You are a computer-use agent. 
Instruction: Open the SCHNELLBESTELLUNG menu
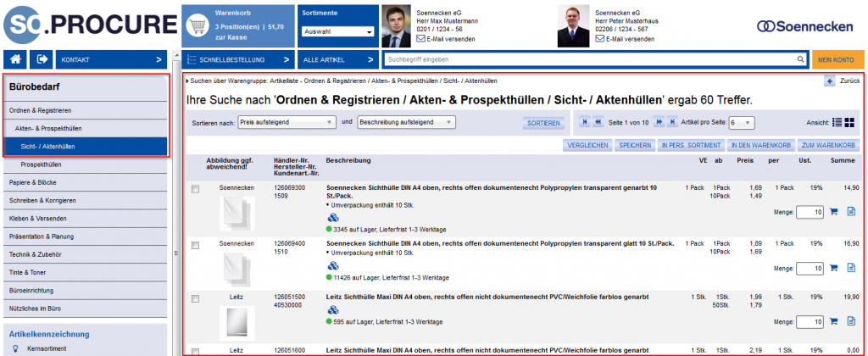(238, 59)
